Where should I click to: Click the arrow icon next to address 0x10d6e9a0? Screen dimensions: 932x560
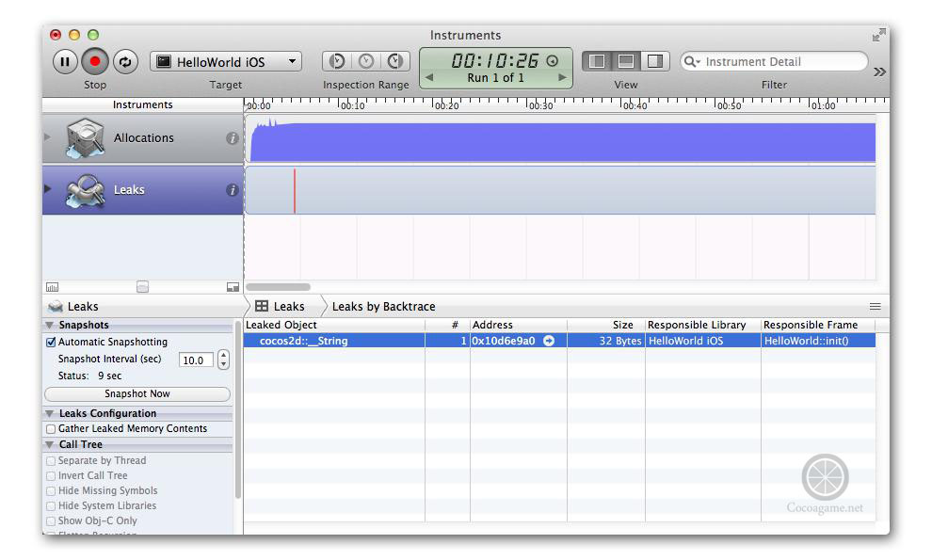[x=549, y=342]
